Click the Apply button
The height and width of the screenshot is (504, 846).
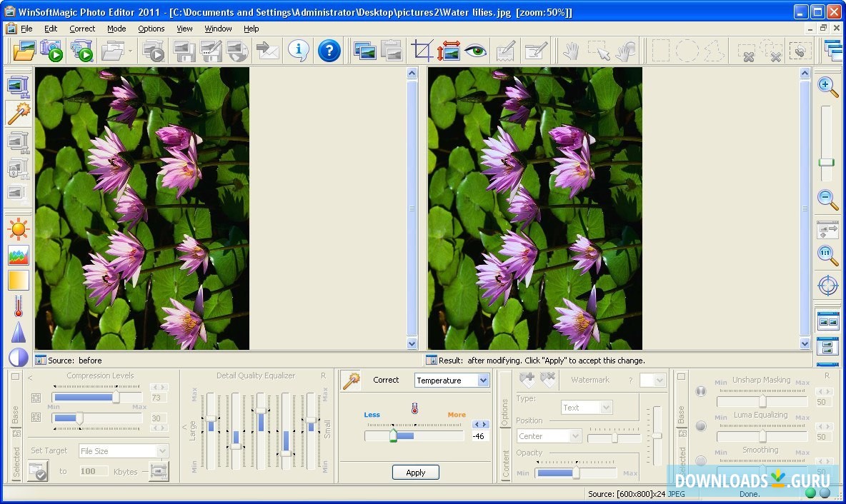(x=415, y=472)
